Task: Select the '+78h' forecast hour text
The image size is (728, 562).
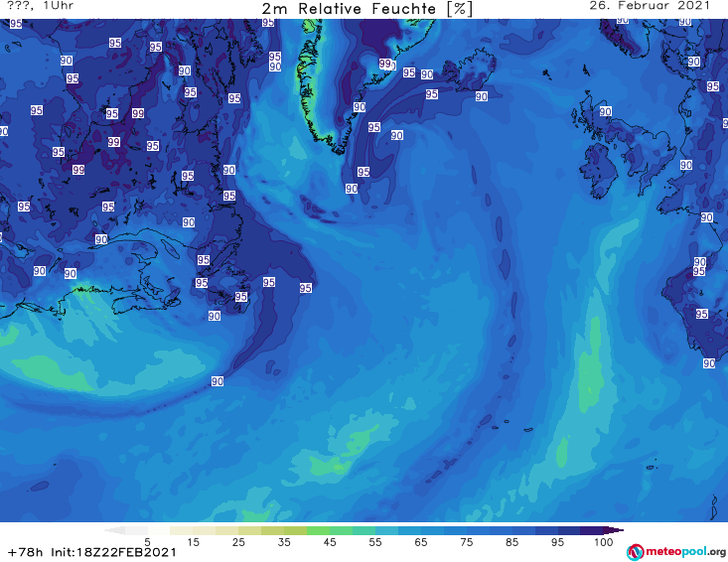Action: (25, 552)
